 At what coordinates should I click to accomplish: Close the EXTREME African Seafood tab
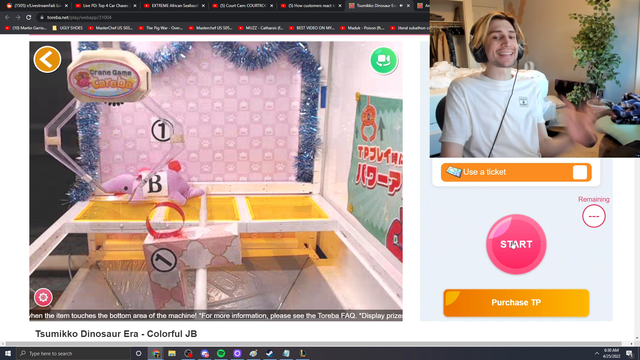tap(203, 6)
